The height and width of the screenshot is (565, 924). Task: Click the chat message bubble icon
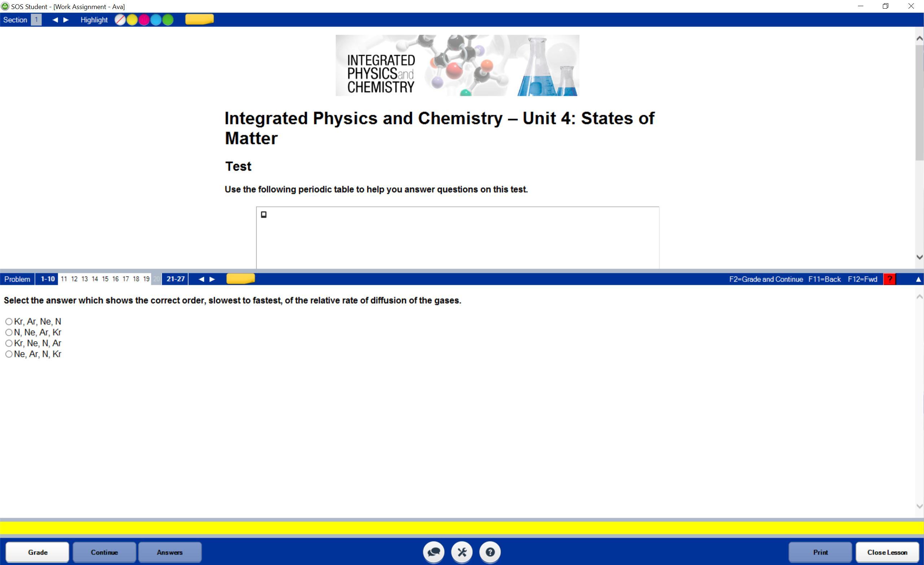click(x=434, y=552)
